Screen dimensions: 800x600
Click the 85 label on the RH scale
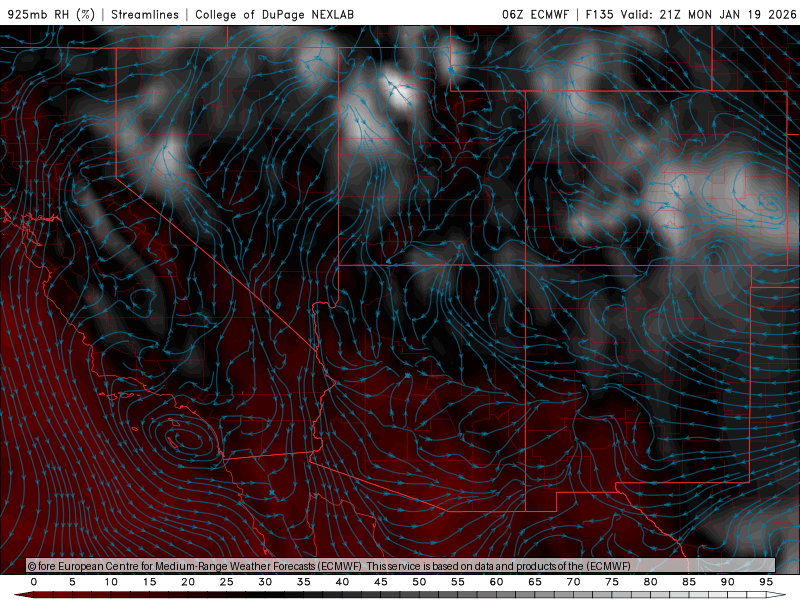coord(689,582)
